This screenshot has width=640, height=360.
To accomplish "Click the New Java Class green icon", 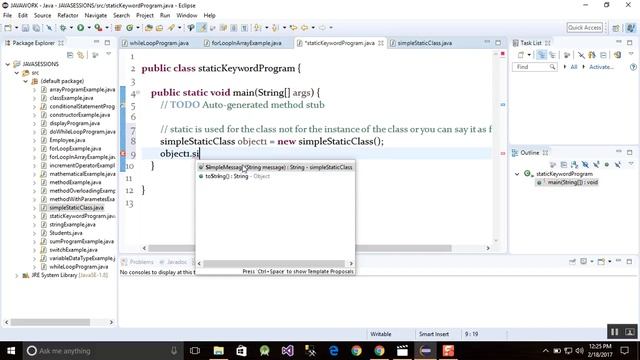I will coord(129,28).
